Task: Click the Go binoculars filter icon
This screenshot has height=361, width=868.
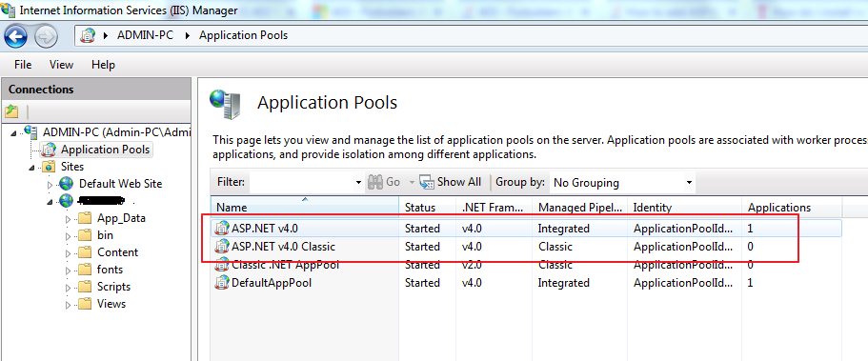Action: coord(375,182)
